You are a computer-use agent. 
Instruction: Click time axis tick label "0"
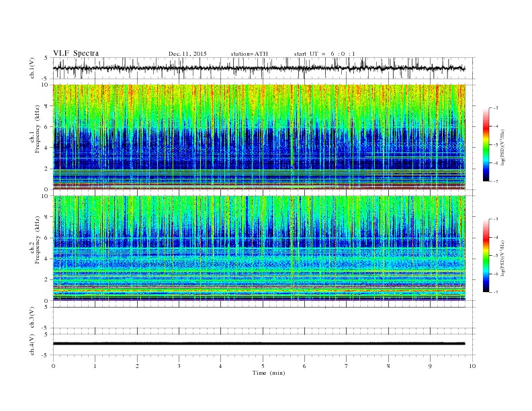[53, 366]
